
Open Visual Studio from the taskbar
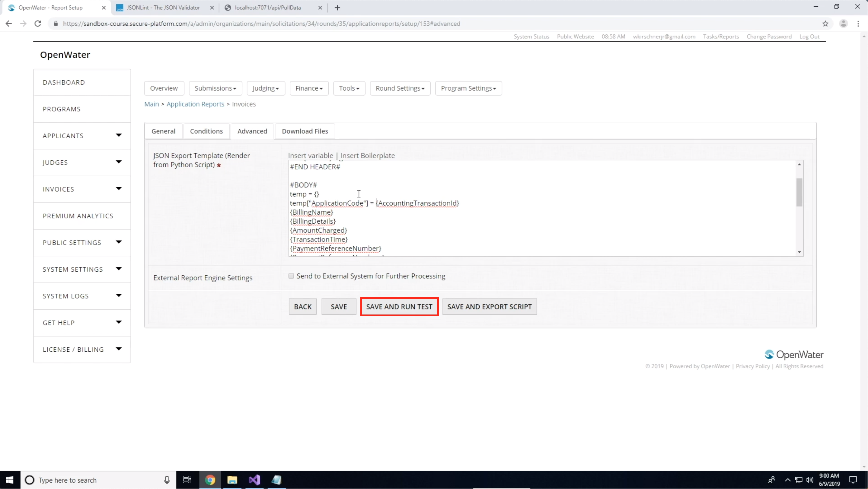pyautogui.click(x=254, y=480)
